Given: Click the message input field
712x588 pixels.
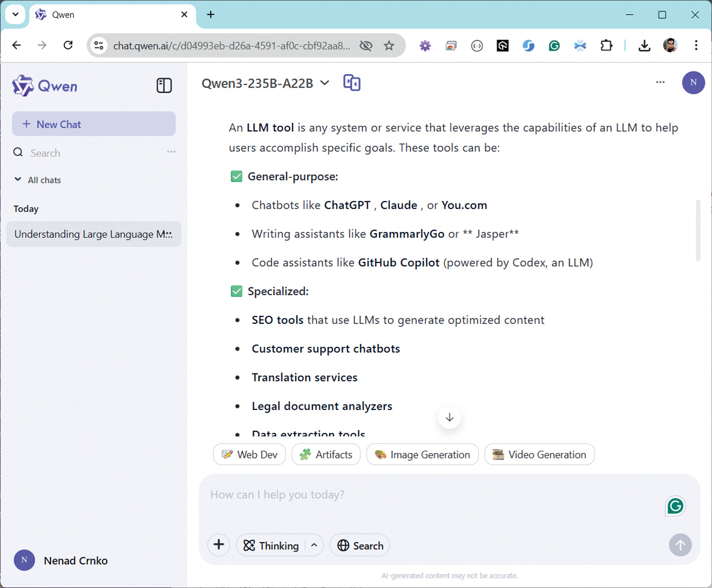Looking at the screenshot, I should coord(430,495).
